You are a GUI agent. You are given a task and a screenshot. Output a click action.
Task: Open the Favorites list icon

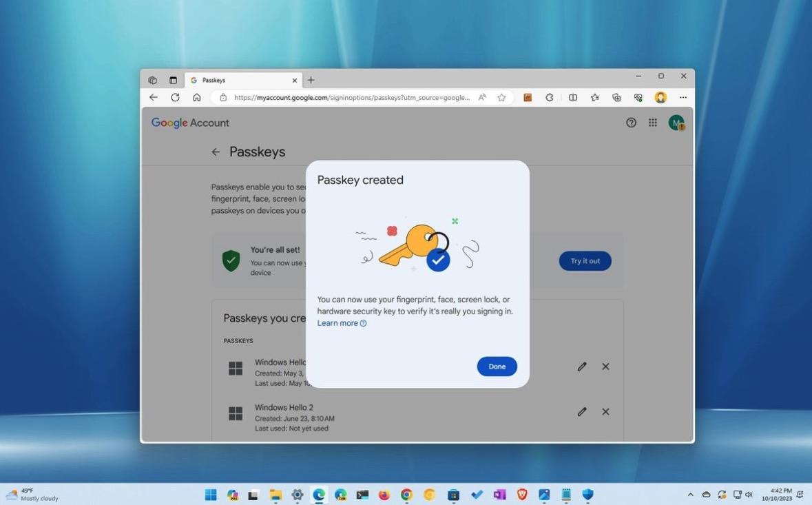point(594,97)
